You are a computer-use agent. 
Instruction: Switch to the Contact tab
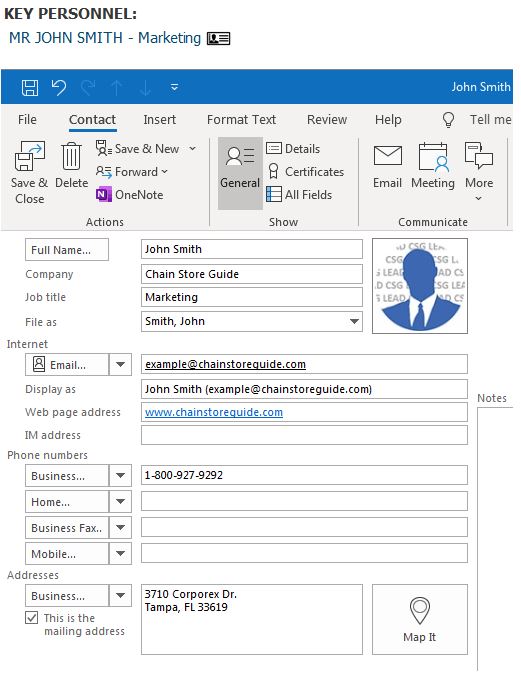(92, 120)
